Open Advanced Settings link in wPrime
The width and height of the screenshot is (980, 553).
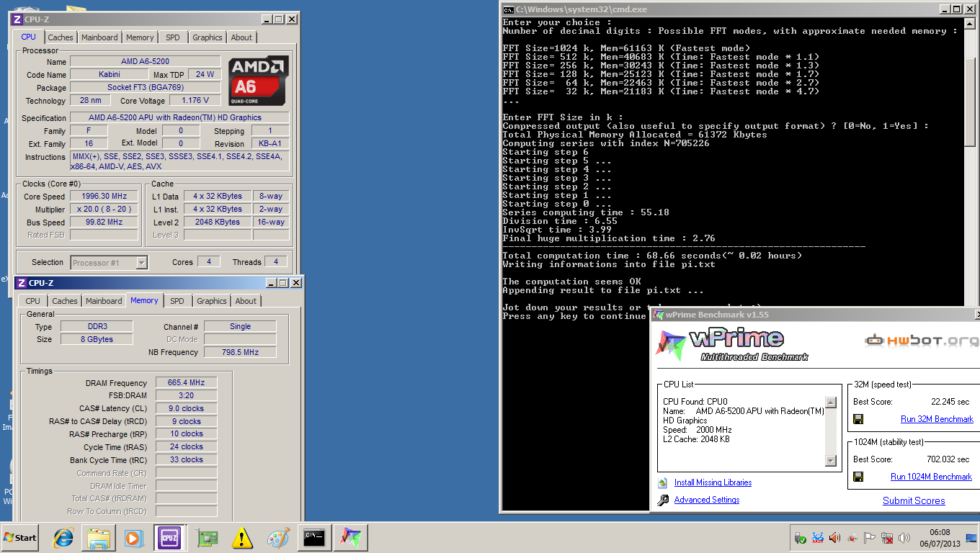coord(707,500)
